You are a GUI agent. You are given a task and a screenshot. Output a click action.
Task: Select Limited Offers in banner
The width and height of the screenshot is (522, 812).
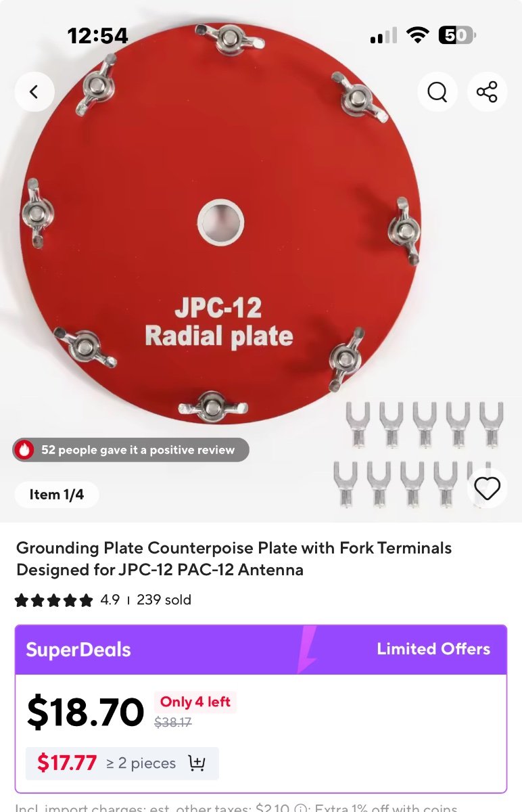pos(433,649)
